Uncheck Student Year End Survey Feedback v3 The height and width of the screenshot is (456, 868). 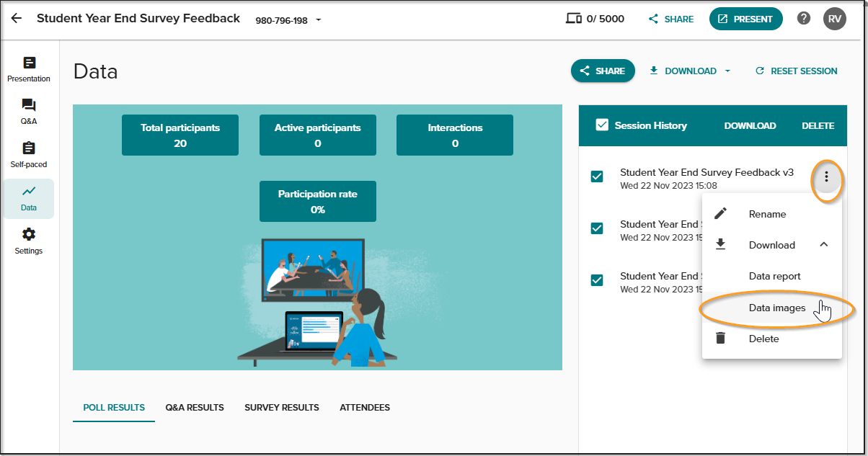[x=597, y=176]
